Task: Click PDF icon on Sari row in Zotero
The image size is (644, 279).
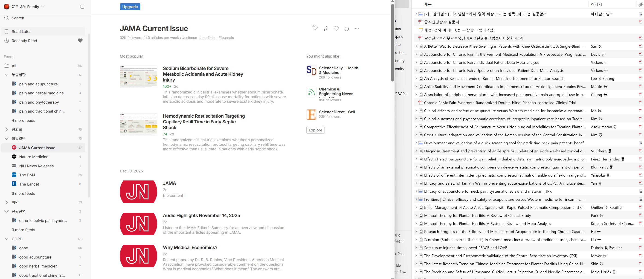Action: coord(641,46)
